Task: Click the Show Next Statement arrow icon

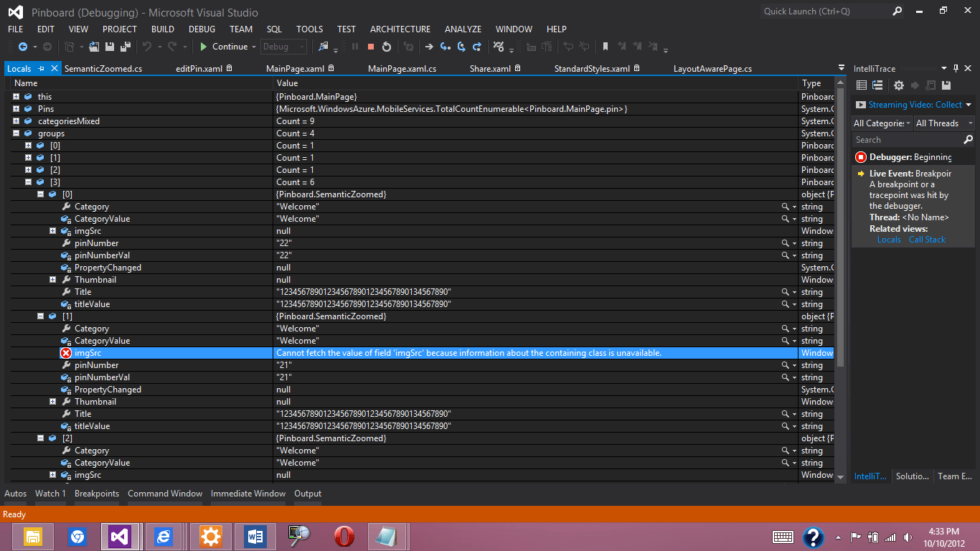Action: pyautogui.click(x=429, y=47)
